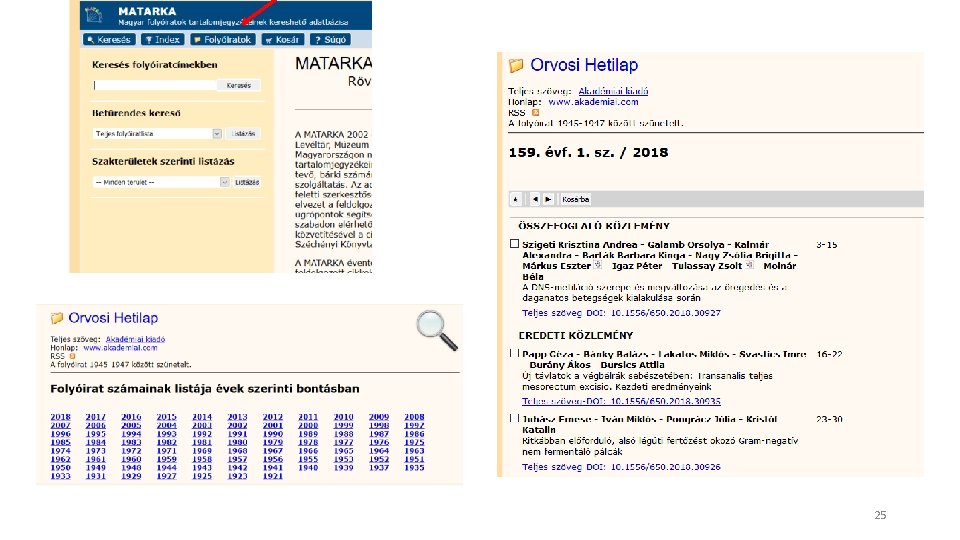Click Listázás next to Minden terület dropdown

tap(247, 182)
